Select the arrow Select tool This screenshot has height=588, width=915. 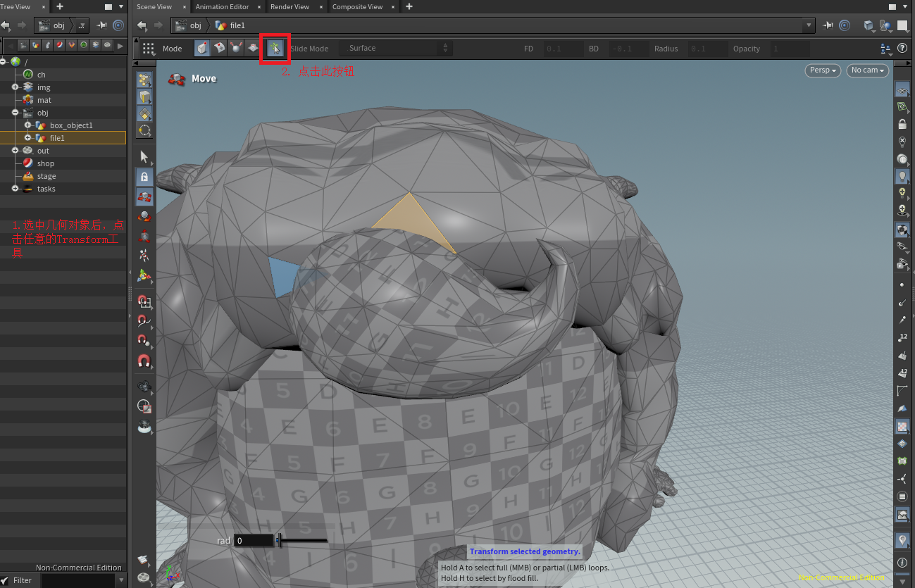point(144,156)
